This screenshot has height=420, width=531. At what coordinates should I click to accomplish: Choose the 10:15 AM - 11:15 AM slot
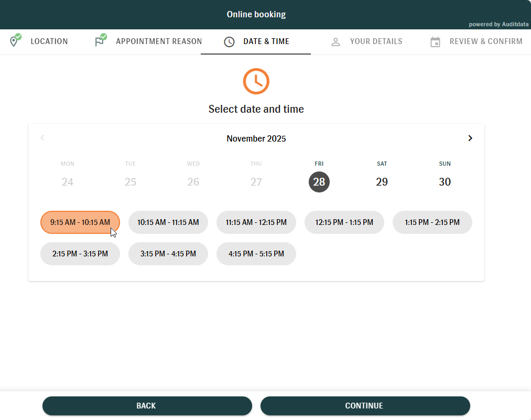click(x=168, y=222)
